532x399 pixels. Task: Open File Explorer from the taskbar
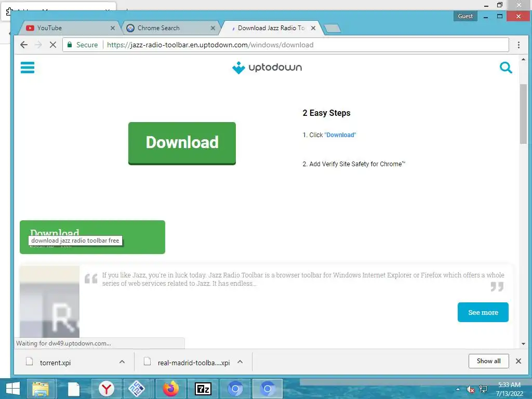point(41,389)
